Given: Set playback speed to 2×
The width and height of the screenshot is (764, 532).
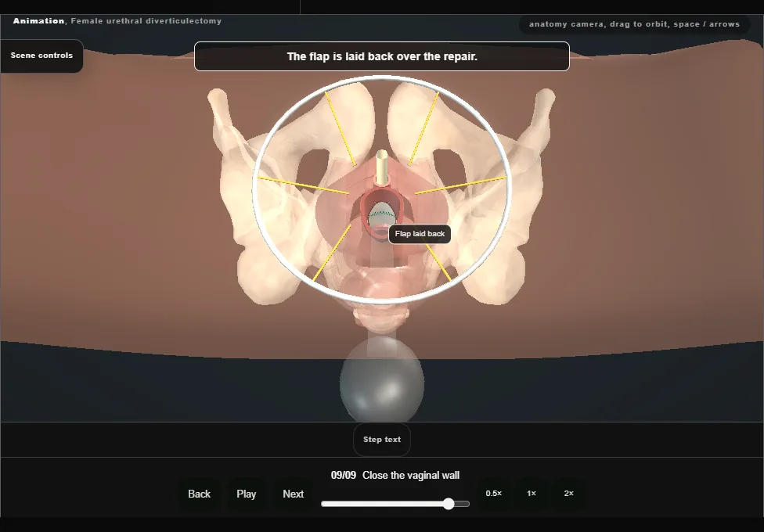Looking at the screenshot, I should [568, 494].
